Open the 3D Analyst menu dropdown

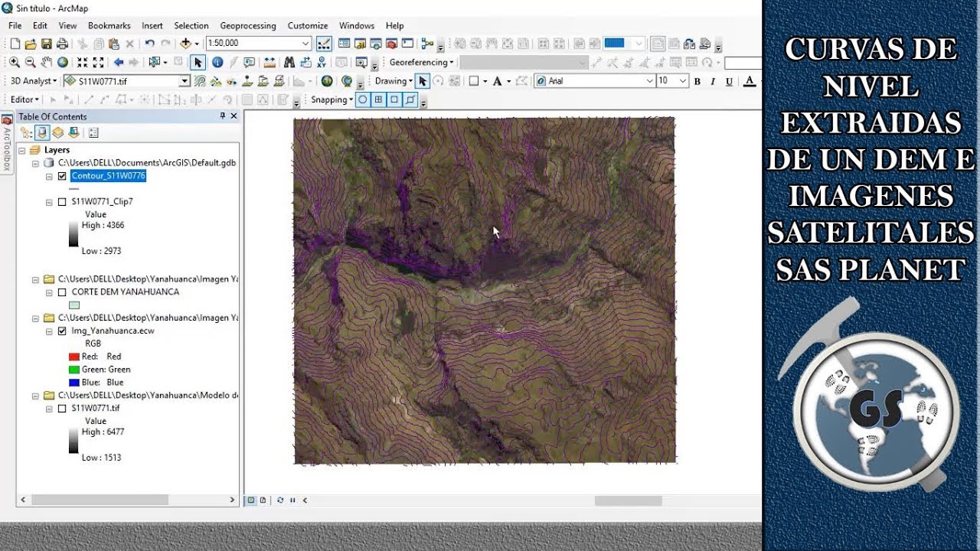point(33,80)
